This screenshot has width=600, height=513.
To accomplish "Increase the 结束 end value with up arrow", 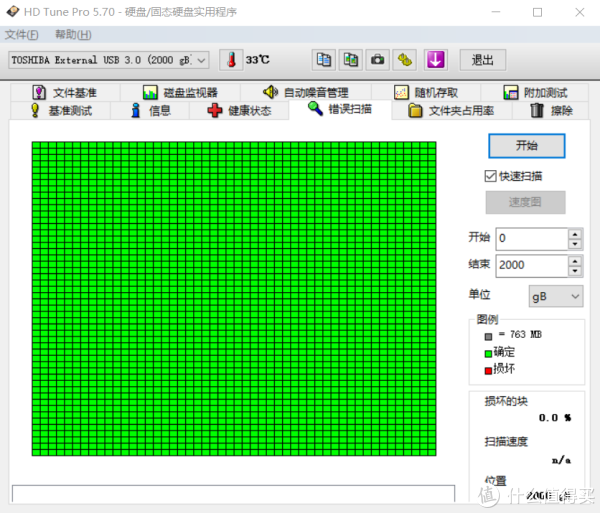I will [x=575, y=261].
